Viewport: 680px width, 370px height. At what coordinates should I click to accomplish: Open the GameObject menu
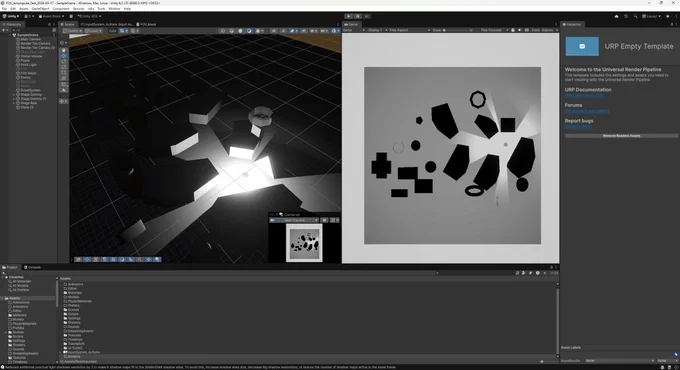click(40, 9)
